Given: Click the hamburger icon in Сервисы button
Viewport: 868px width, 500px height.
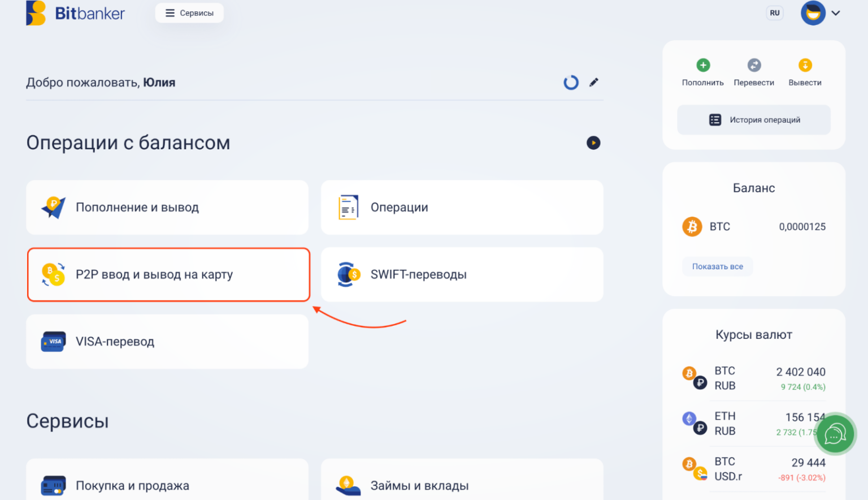Looking at the screenshot, I should [x=170, y=13].
